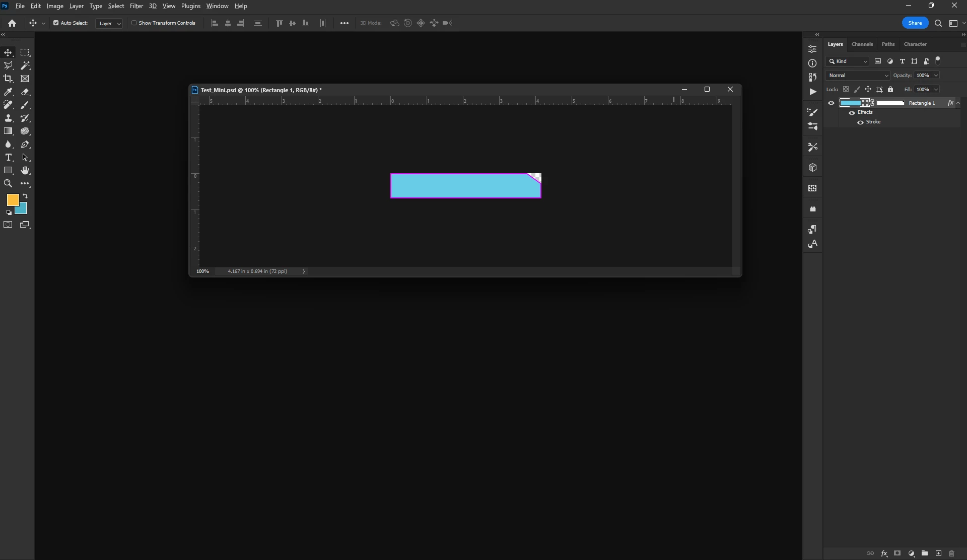The height and width of the screenshot is (560, 967).
Task: Open the Auto-Select Layer dropdown
Action: 109,24
